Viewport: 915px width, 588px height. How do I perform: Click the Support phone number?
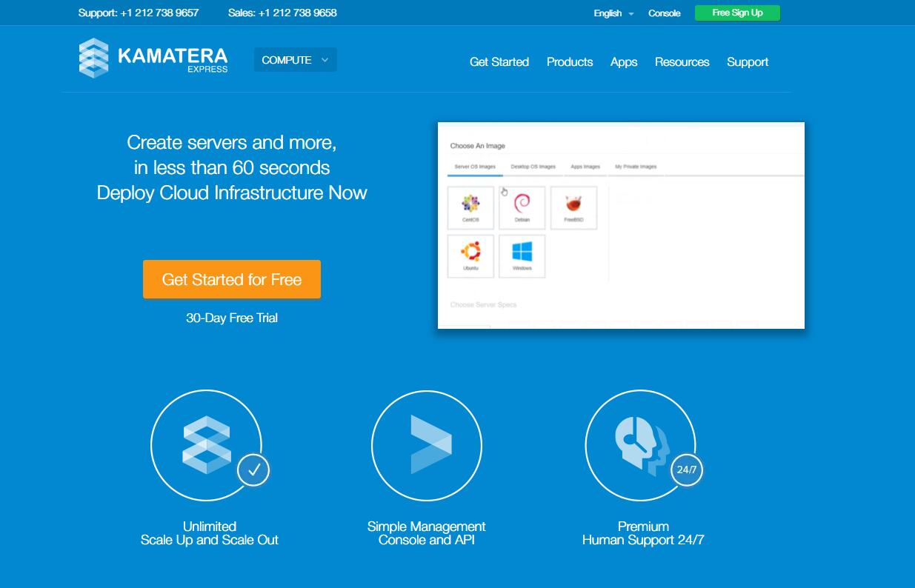click(x=139, y=13)
